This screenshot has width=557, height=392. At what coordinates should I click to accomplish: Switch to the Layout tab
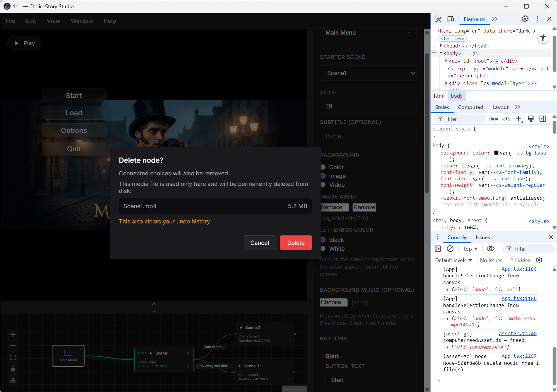[x=500, y=107]
